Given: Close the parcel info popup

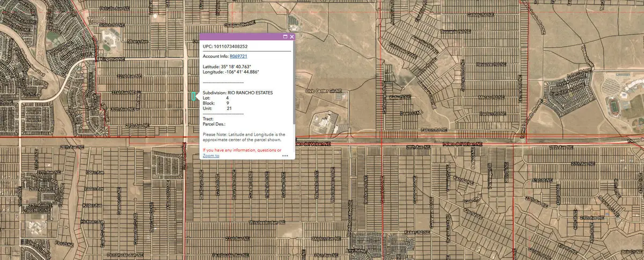Looking at the screenshot, I should 292,37.
